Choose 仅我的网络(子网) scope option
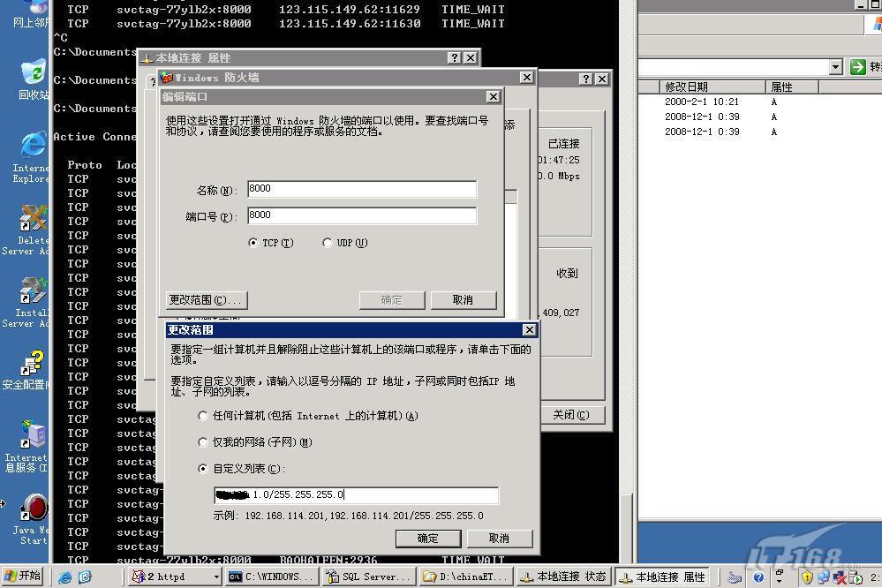Viewport: 882px width, 588px height. coord(204,442)
